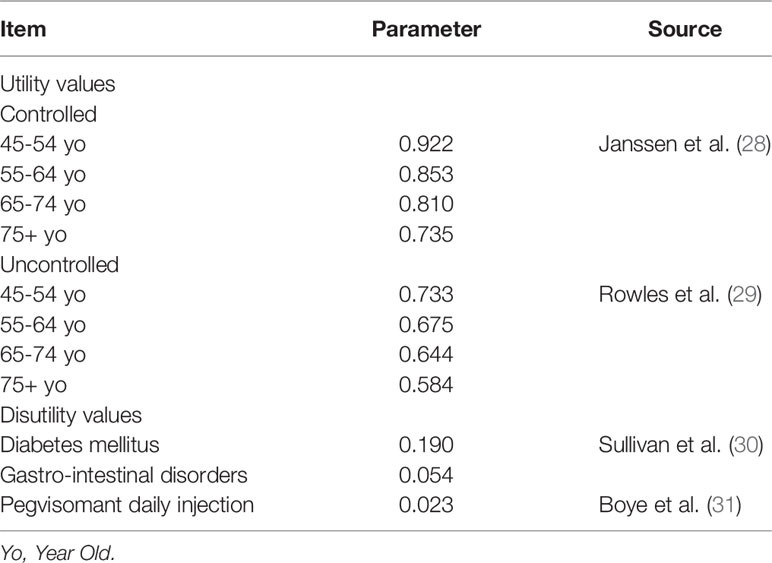Select the 0.853 parameter value

click(426, 174)
